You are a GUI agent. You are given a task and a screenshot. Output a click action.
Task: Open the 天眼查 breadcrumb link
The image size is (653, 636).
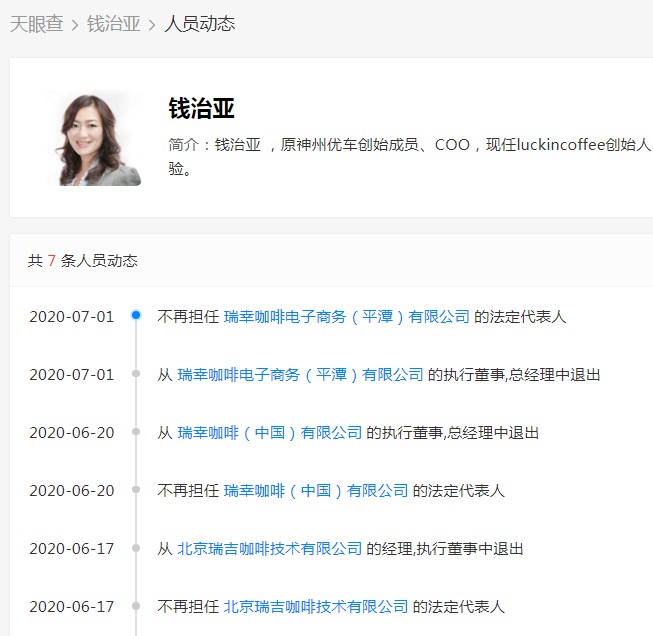tap(37, 24)
